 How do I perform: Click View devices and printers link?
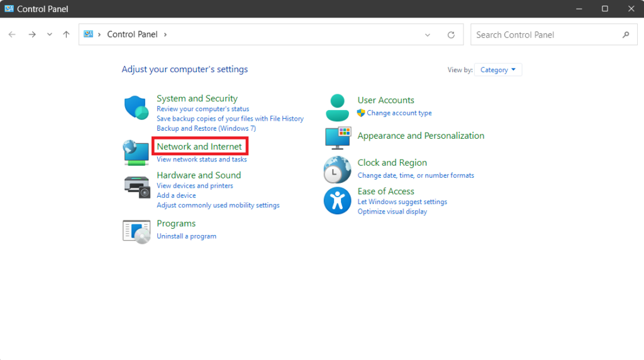(x=194, y=186)
